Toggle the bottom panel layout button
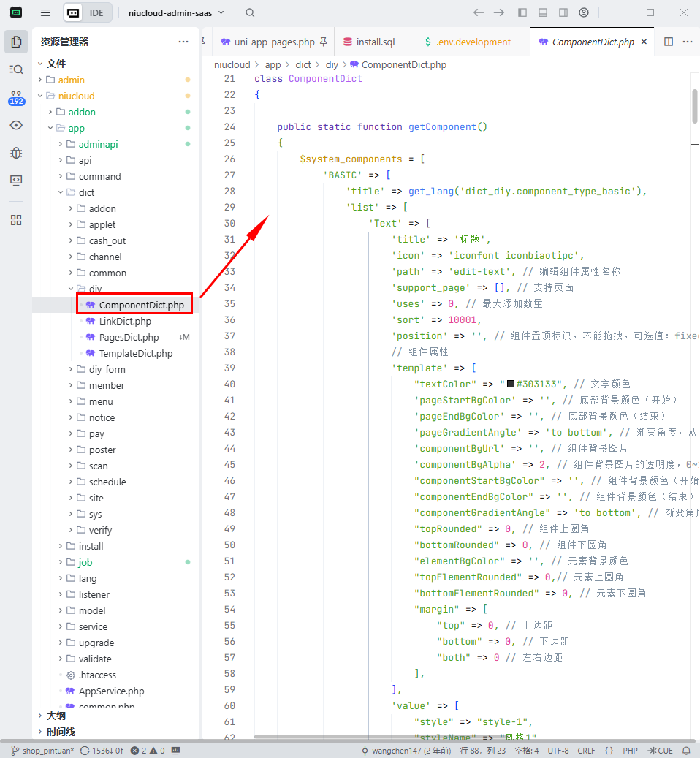Image resolution: width=700 pixels, height=758 pixels. 543,12
